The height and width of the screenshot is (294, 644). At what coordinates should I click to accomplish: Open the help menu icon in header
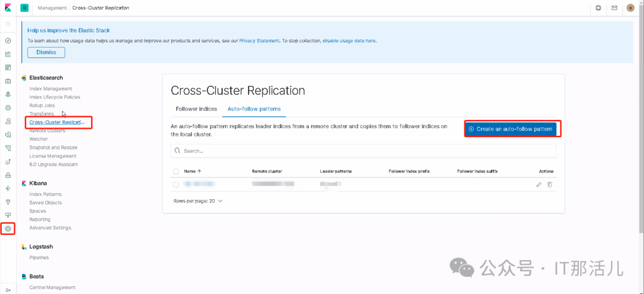599,8
